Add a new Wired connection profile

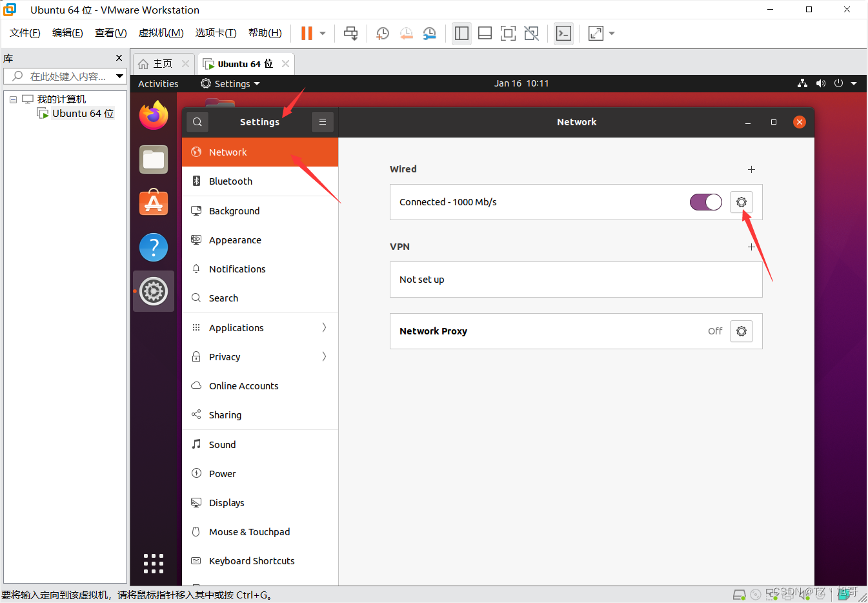click(x=751, y=169)
